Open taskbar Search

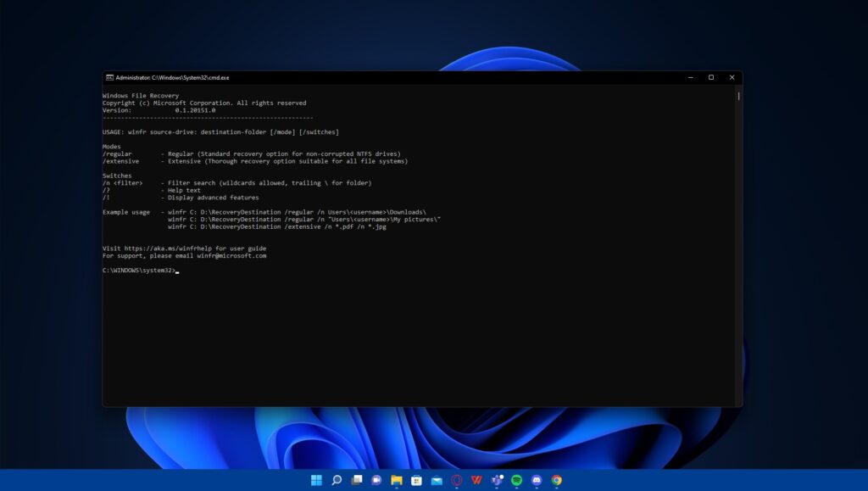337,480
